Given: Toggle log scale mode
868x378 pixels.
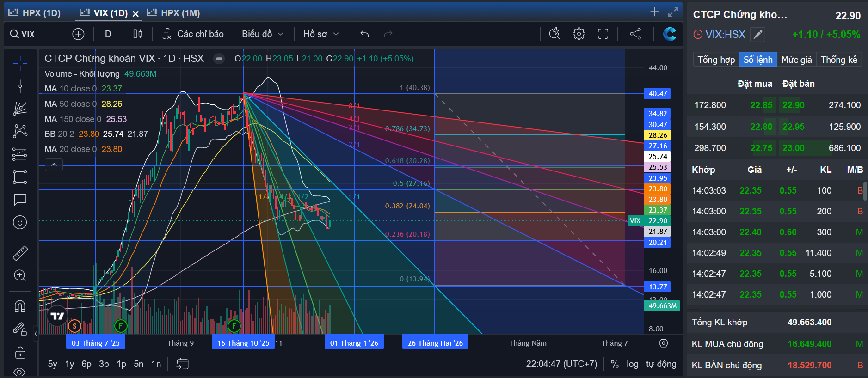Looking at the screenshot, I should coord(633,364).
